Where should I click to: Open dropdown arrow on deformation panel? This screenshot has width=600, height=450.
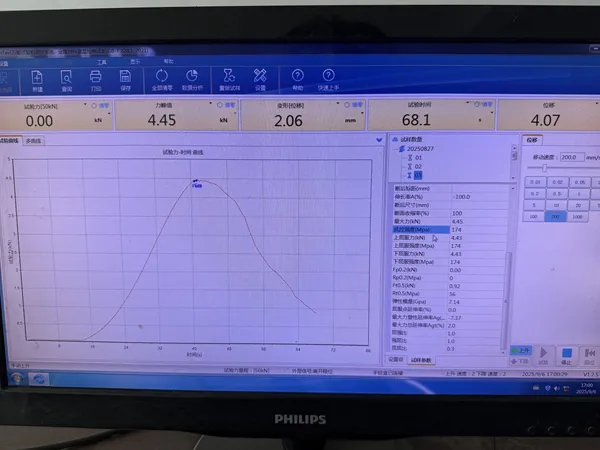338,103
